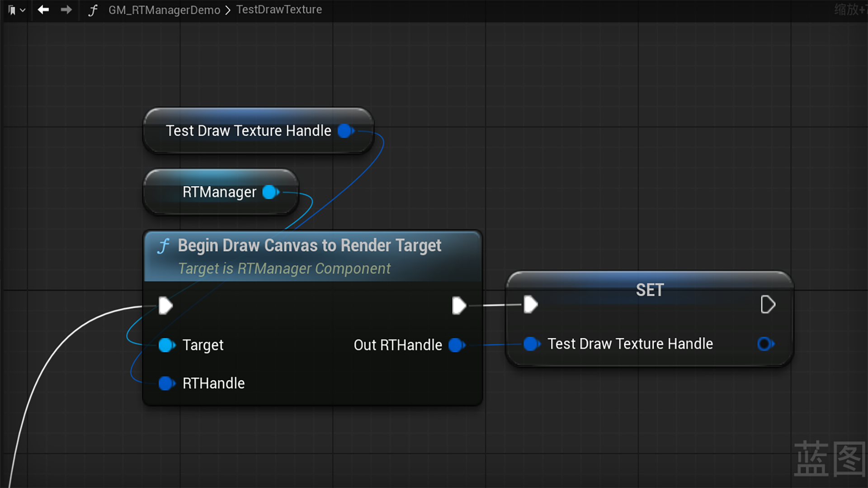Click the Out RTHandle output pin
868x488 pixels.
[x=457, y=345]
